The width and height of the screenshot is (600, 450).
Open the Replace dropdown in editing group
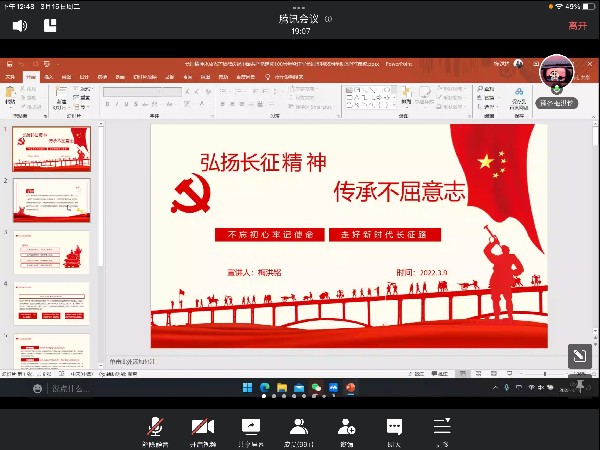[487, 98]
